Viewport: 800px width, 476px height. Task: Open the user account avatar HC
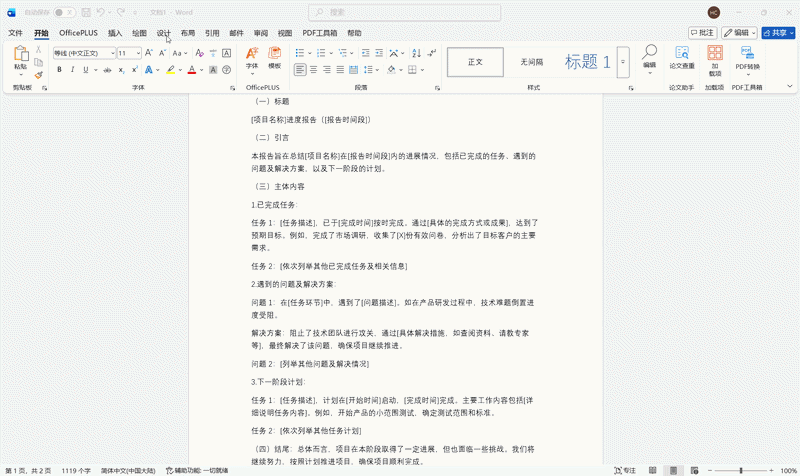click(714, 12)
